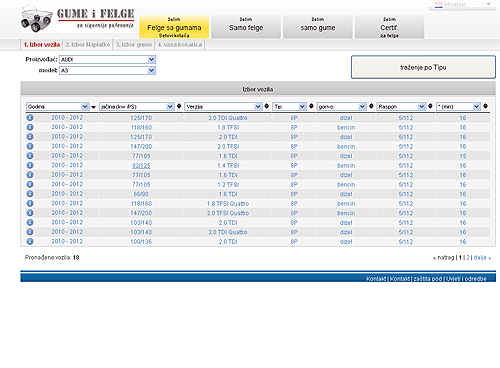Click the natrag previous-page link
Viewport: 500px width, 368px height.
[x=443, y=257]
